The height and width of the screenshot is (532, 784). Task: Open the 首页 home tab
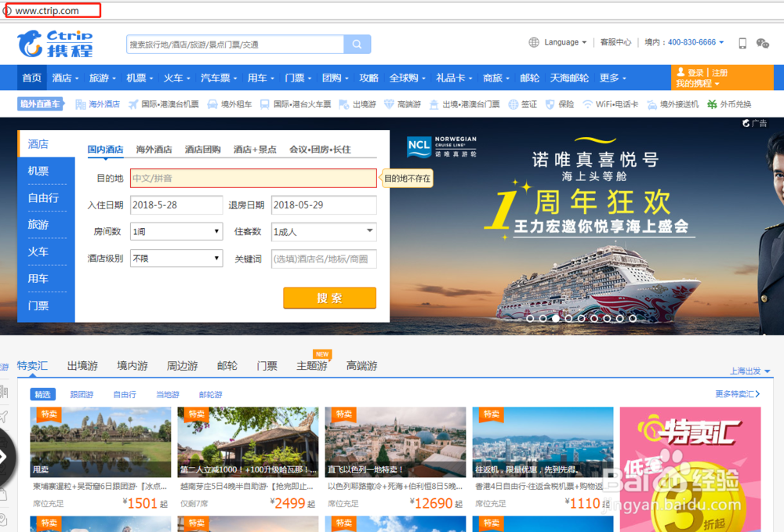coord(32,78)
